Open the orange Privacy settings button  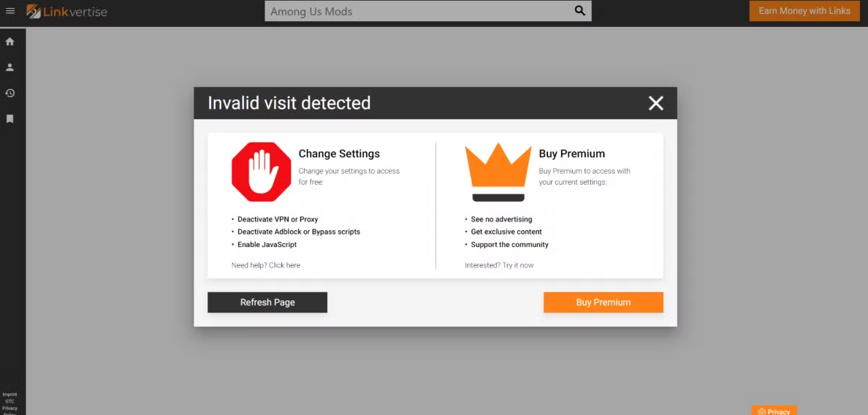[x=774, y=411]
